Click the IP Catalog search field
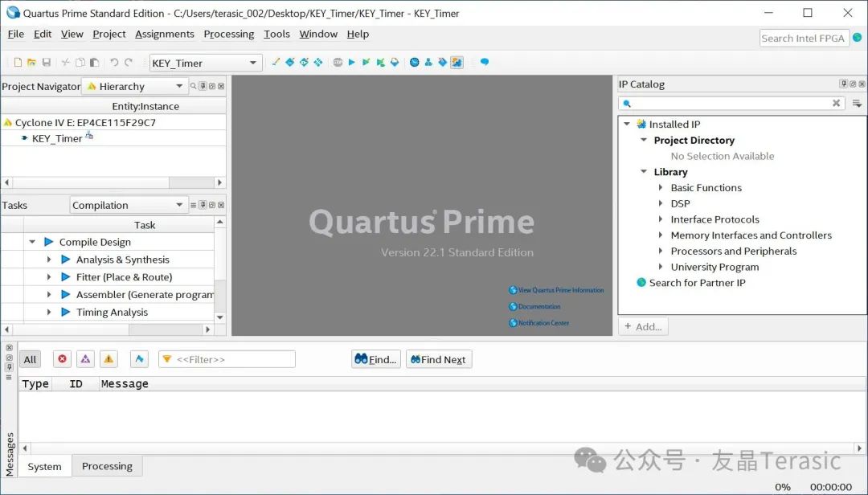The image size is (868, 495). coord(731,103)
